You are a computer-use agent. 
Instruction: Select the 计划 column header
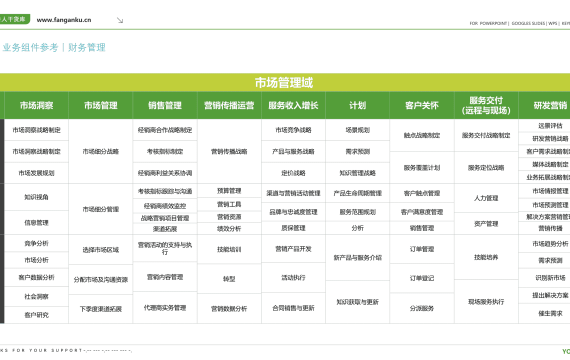(x=357, y=105)
